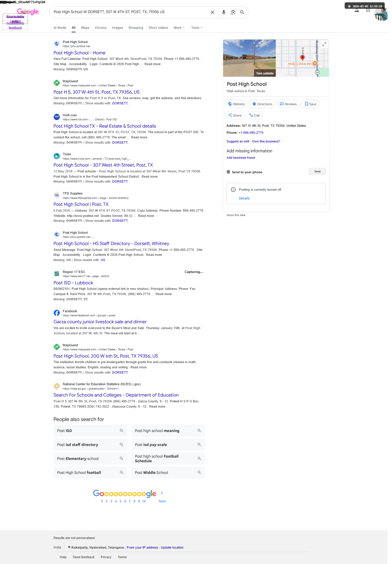
Task: Click search icon beside Post Elementary school
Action: (122, 458)
